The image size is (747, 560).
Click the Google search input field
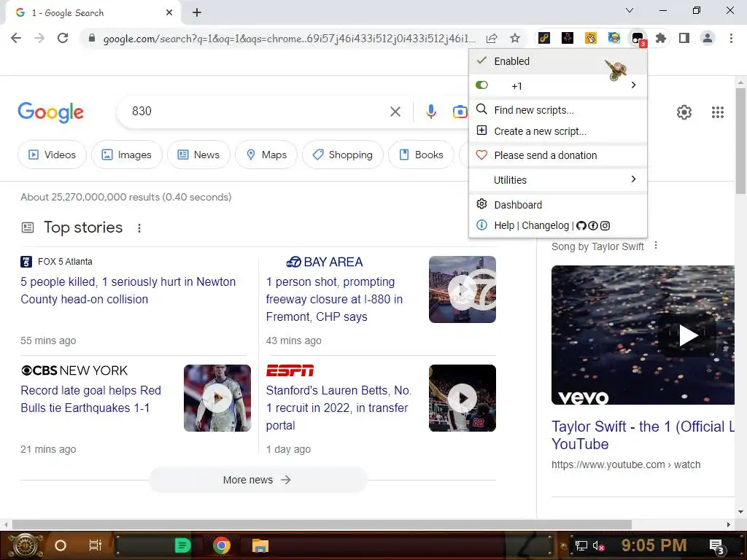coord(258,112)
